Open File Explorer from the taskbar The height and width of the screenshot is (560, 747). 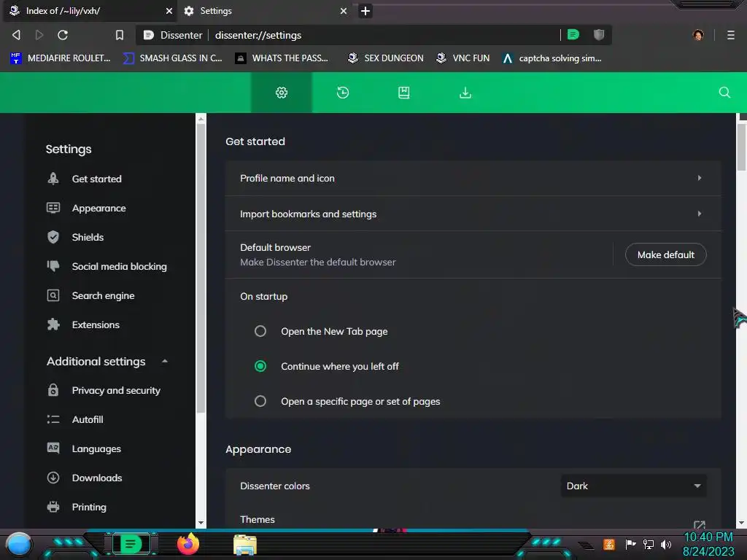(x=245, y=545)
